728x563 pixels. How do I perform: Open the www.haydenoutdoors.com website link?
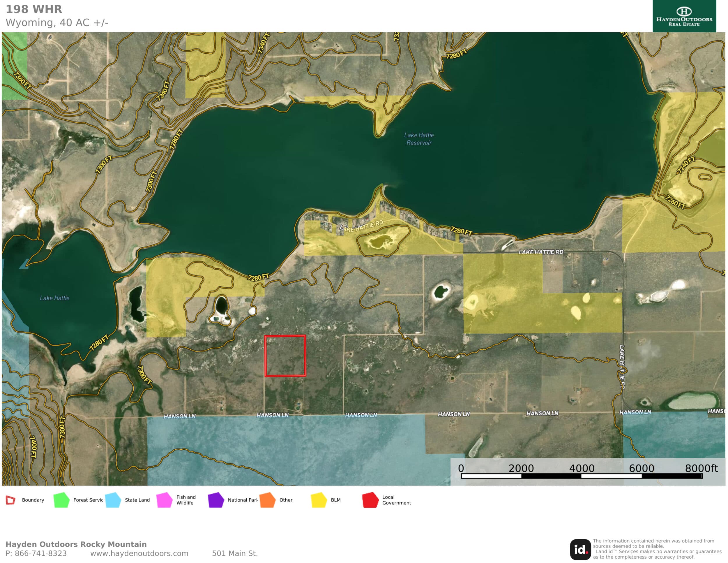pyautogui.click(x=139, y=553)
